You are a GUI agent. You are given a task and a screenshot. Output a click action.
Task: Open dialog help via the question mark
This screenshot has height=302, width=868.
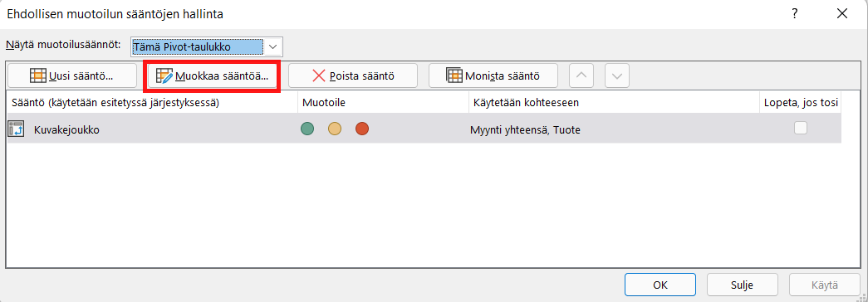point(794,14)
